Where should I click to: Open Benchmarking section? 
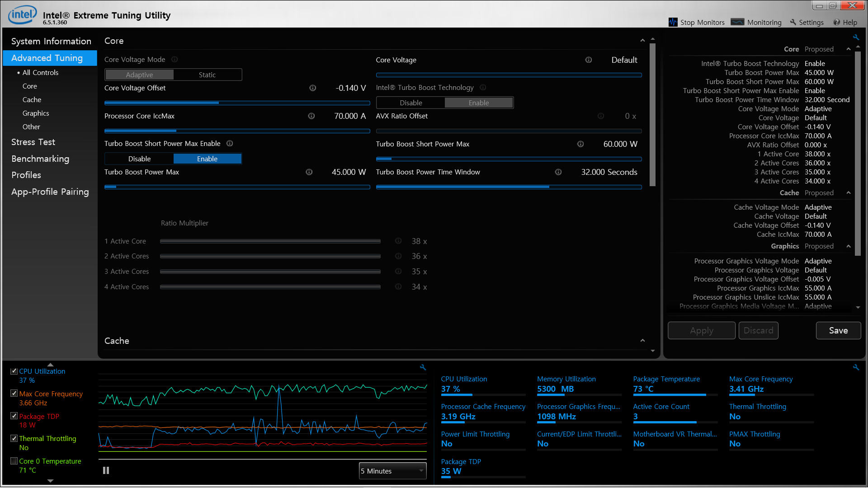coord(40,159)
